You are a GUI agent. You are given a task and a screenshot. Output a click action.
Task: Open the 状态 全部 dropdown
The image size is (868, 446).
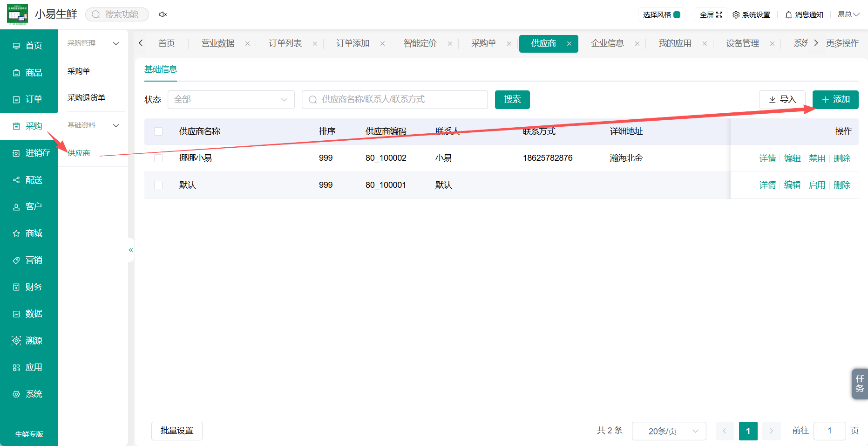pos(231,100)
